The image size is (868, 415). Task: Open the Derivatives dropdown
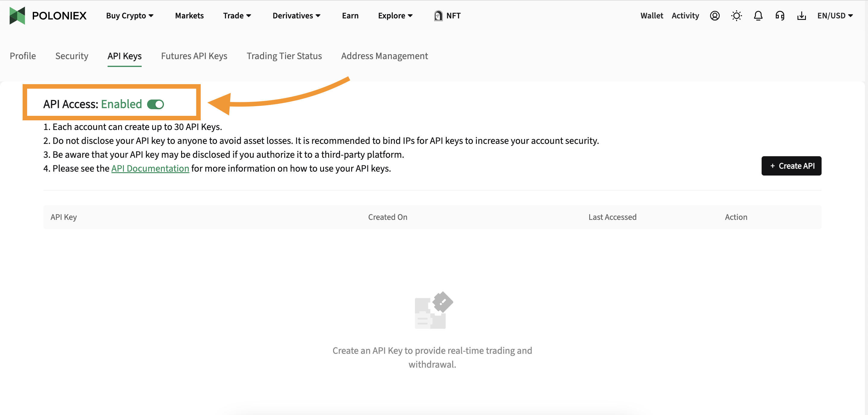tap(296, 15)
